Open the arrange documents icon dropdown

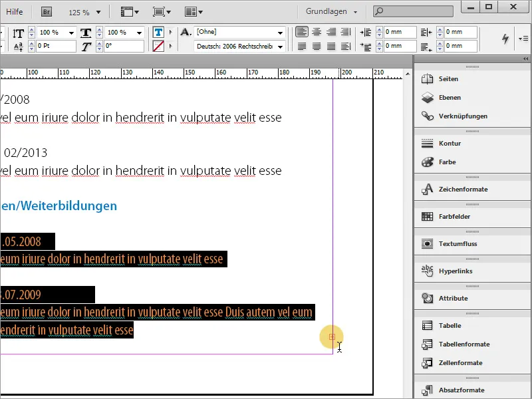point(194,12)
